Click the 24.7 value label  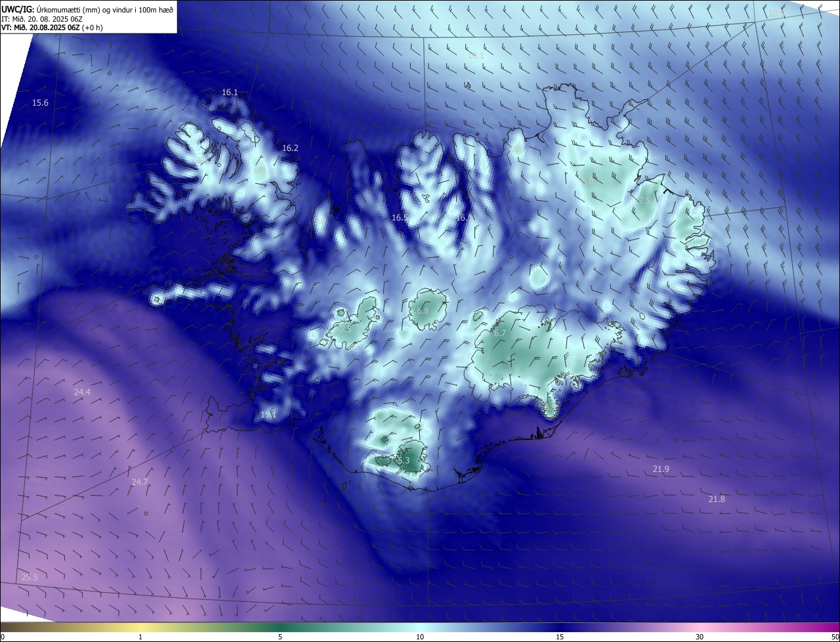140,482
